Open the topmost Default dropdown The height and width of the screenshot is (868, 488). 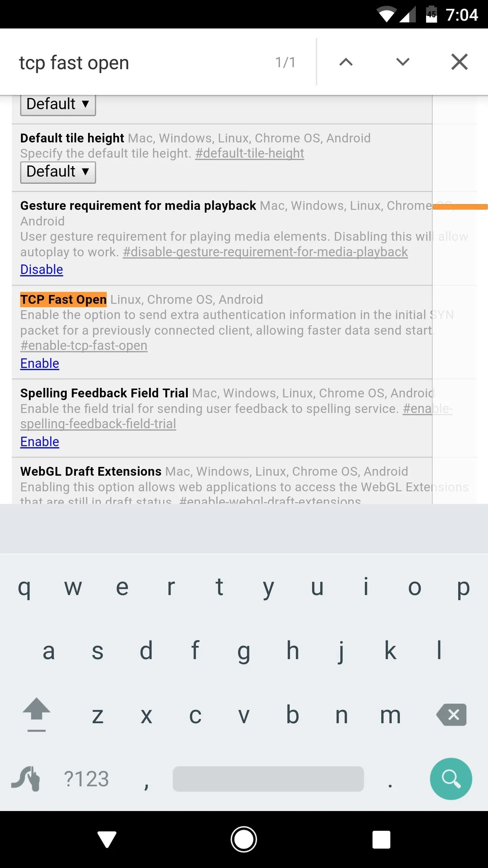(58, 105)
